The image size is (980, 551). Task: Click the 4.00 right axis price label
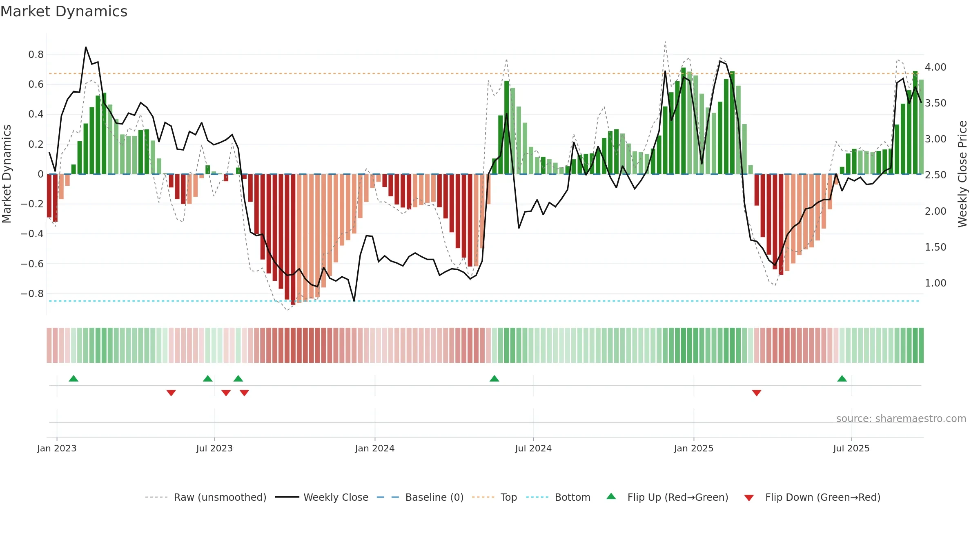coord(935,67)
